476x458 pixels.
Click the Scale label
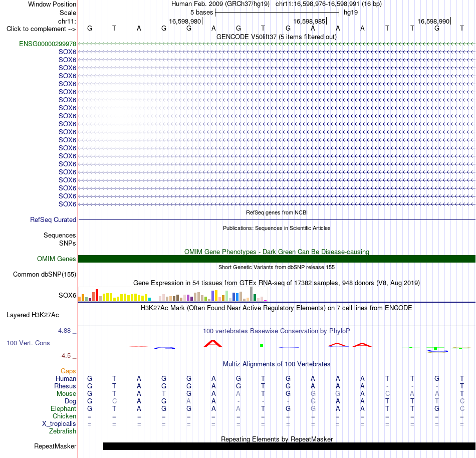pos(68,13)
